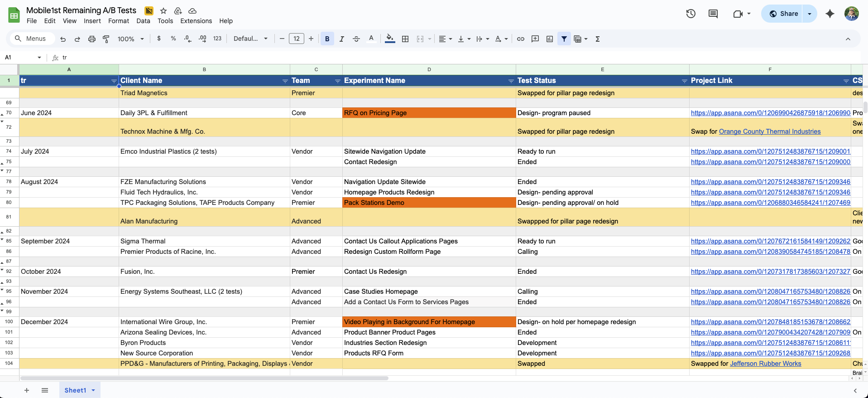The width and height of the screenshot is (868, 398).
Task: Open the Functions sigma menu
Action: point(598,39)
